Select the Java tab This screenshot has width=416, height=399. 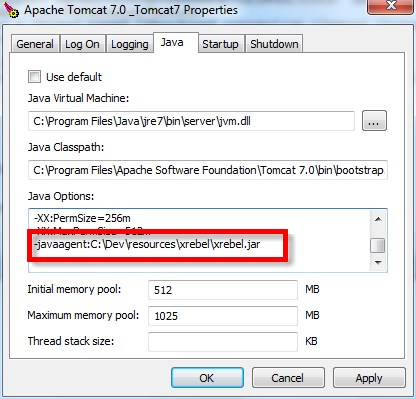(x=172, y=42)
